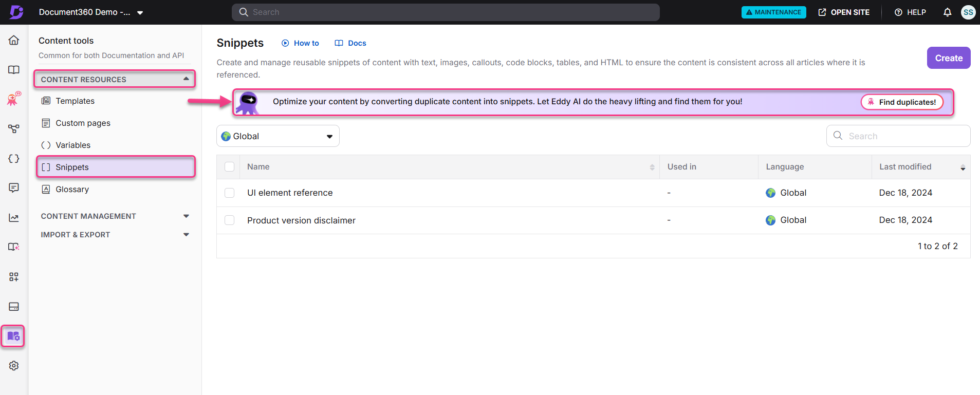Select Content tools icon in sidebar
This screenshot has height=395, width=980.
[x=13, y=336]
